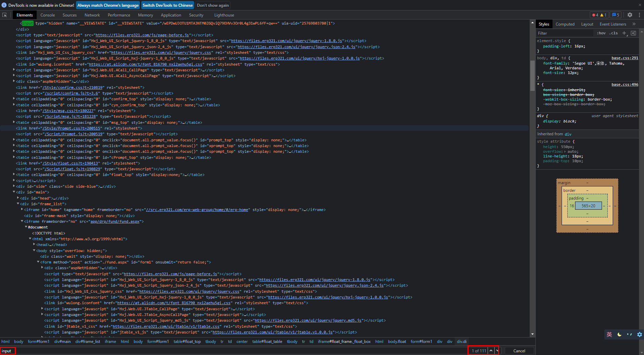Screen dimensions: 644x355
Task: Open the /Style/confirm.css?t=210819 link
Action: [x=73, y=87]
